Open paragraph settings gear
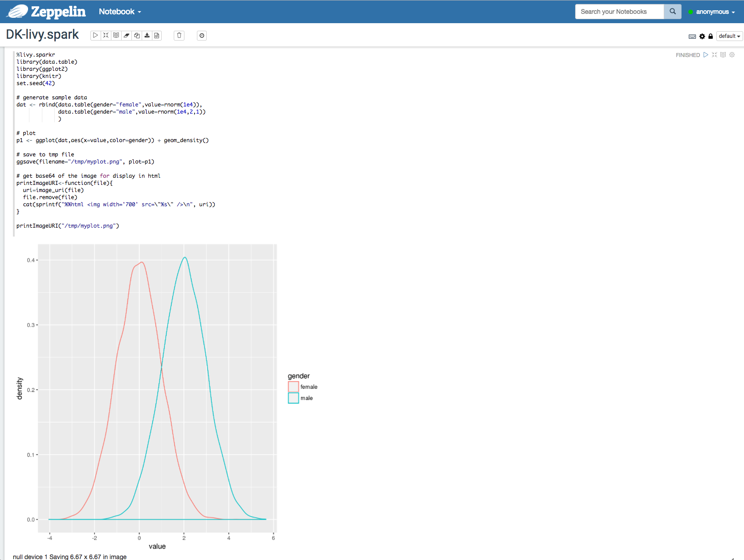This screenshot has width=744, height=560. [x=732, y=55]
